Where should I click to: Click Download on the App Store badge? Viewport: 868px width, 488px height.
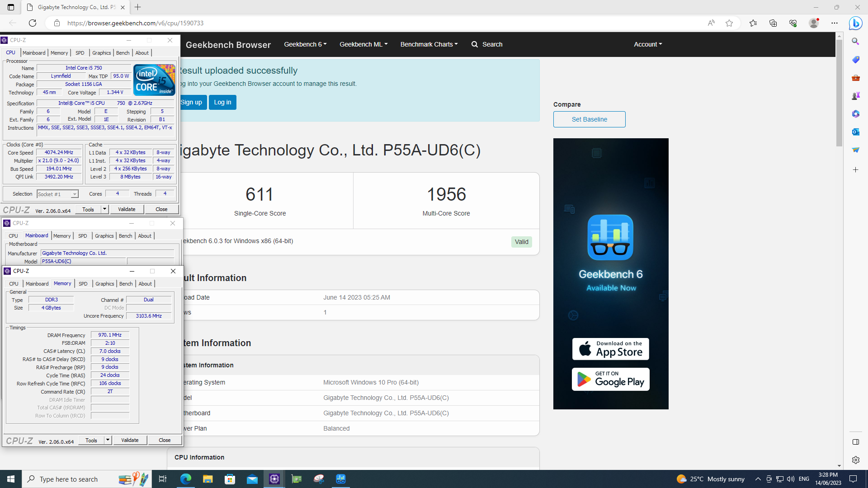click(611, 349)
